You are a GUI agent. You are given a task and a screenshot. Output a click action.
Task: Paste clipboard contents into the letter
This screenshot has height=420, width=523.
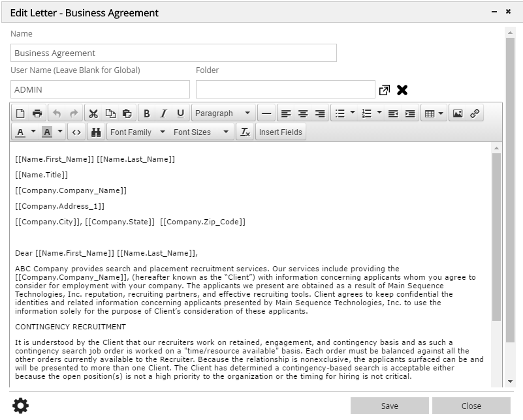tap(127, 113)
